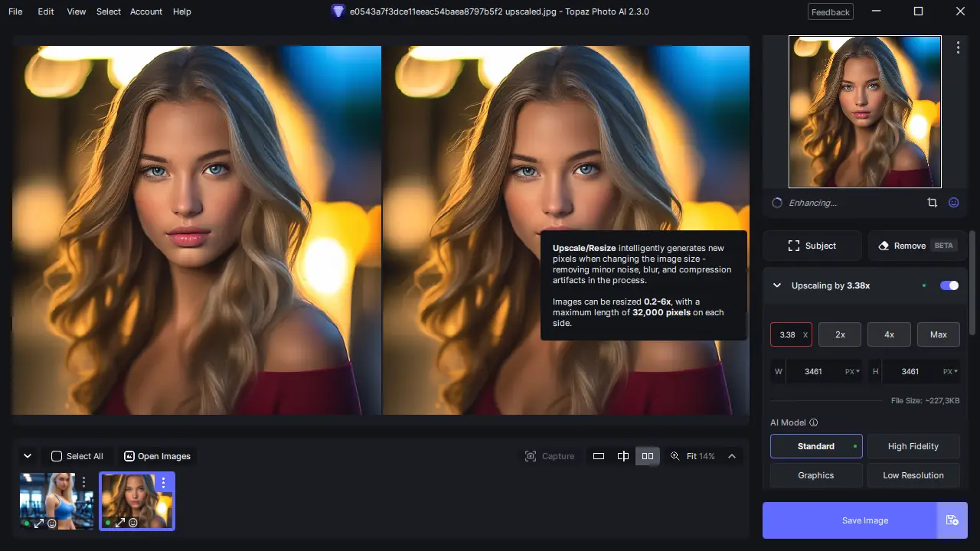Switch AI Model to High Fidelity
This screenshot has height=551, width=980.
pyautogui.click(x=913, y=446)
